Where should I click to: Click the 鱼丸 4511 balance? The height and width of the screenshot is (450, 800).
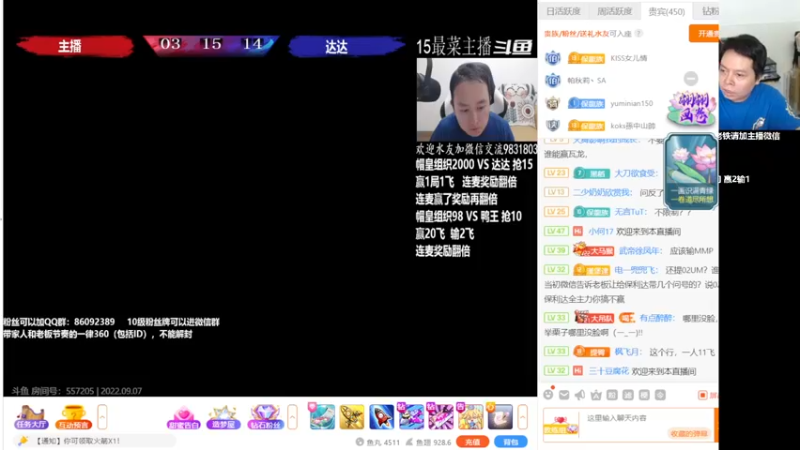[x=378, y=442]
